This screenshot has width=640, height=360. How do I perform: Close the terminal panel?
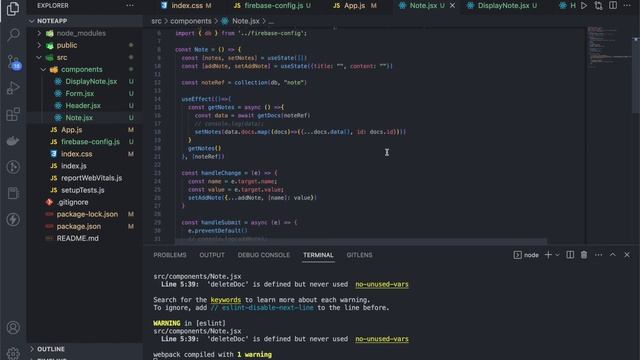[x=627, y=255]
